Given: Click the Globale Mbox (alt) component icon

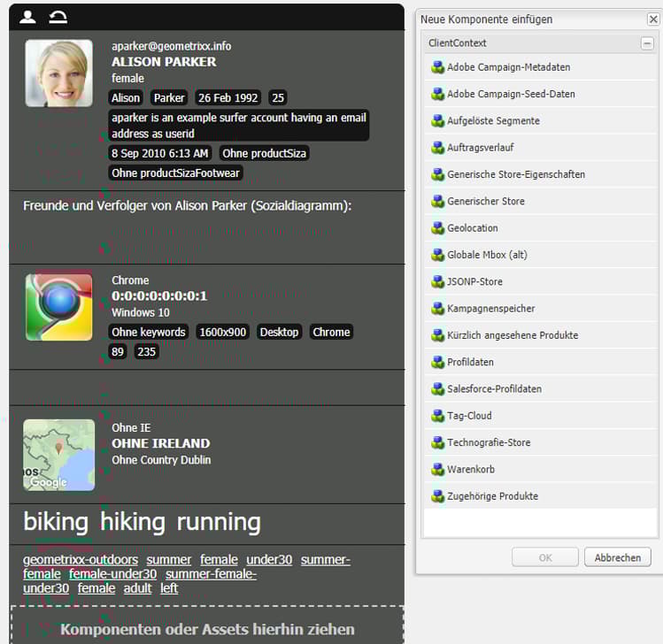Looking at the screenshot, I should [437, 255].
